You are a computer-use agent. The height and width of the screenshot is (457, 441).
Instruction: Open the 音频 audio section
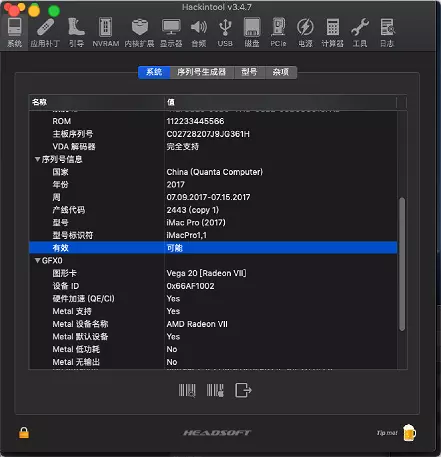(x=199, y=33)
